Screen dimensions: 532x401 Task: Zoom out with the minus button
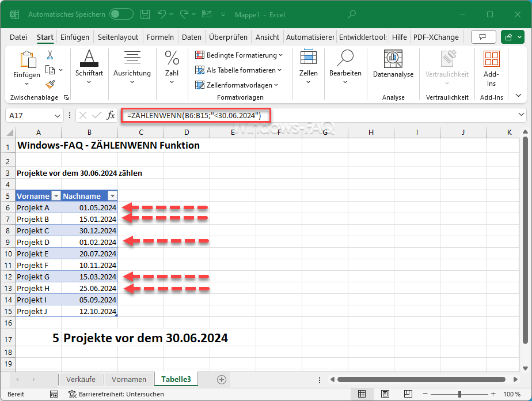[425, 394]
